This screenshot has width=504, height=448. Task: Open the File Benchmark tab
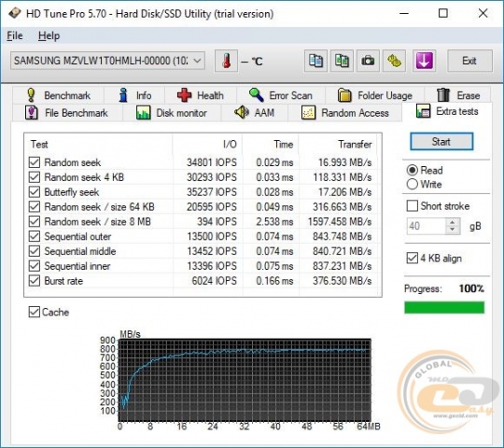pyautogui.click(x=67, y=113)
